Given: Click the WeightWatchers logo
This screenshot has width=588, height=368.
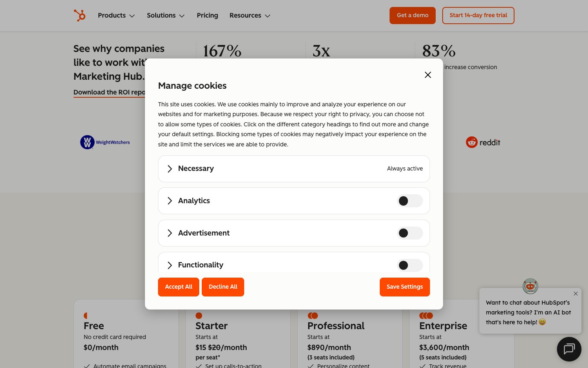Looking at the screenshot, I should pos(105,142).
